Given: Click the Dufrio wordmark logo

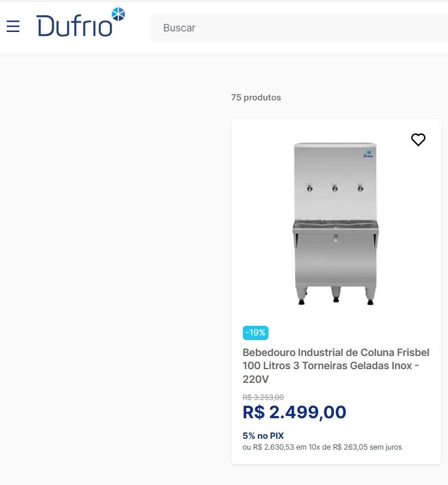Looking at the screenshot, I should (x=74, y=26).
